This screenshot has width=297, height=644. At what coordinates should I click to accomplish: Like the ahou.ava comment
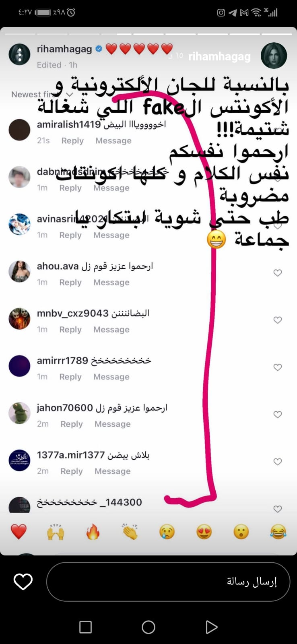coord(278,273)
